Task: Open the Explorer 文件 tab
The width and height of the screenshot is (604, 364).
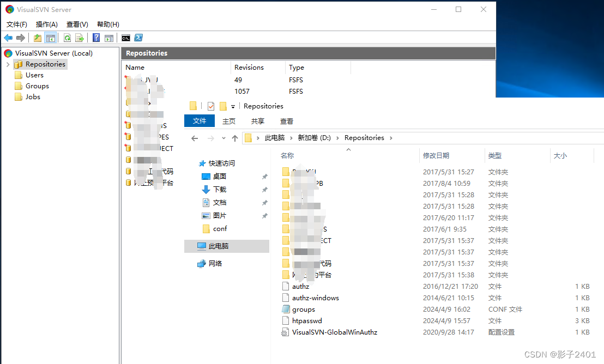Action: point(199,121)
